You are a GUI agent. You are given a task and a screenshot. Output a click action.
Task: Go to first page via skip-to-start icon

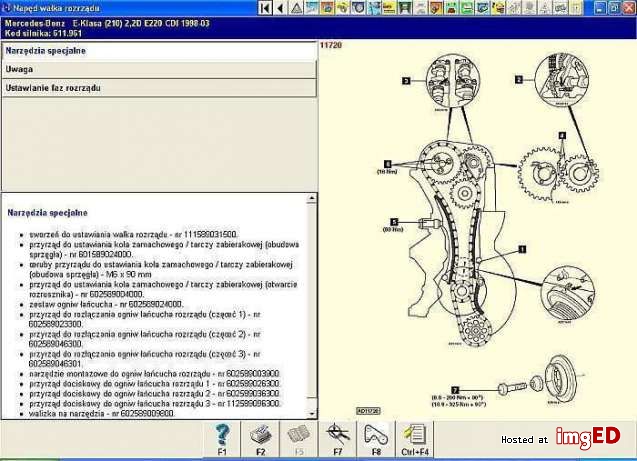coord(265,8)
